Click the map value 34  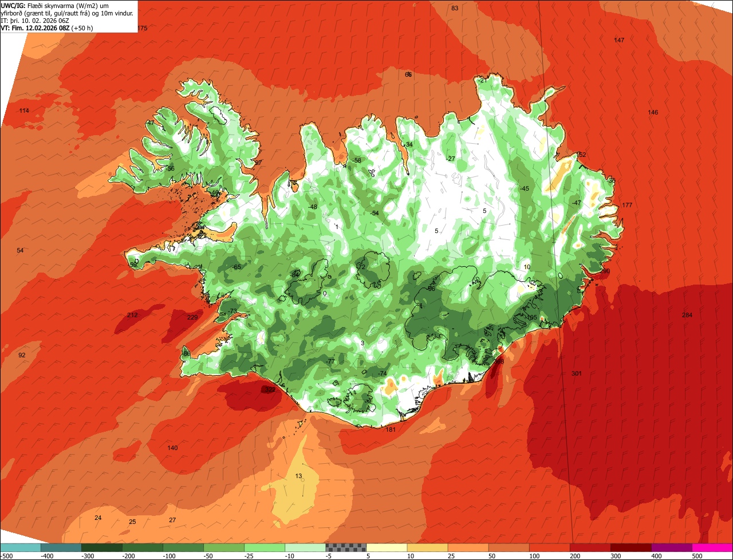click(409, 144)
